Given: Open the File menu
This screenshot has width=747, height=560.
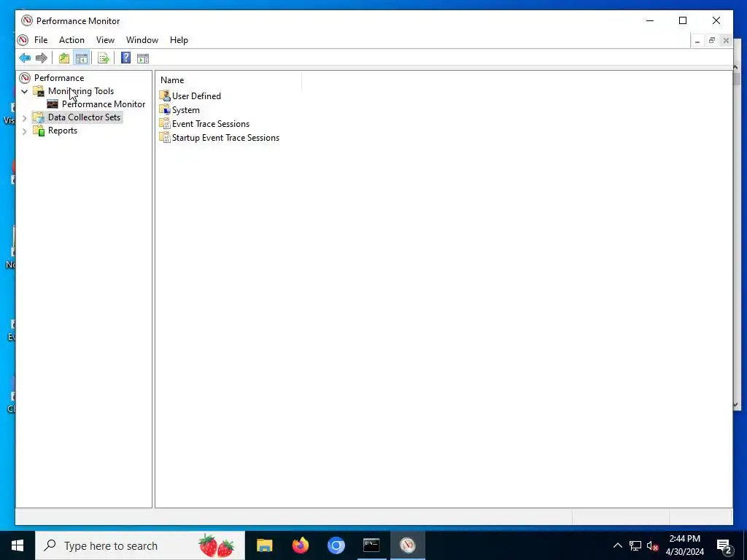Looking at the screenshot, I should (41, 40).
